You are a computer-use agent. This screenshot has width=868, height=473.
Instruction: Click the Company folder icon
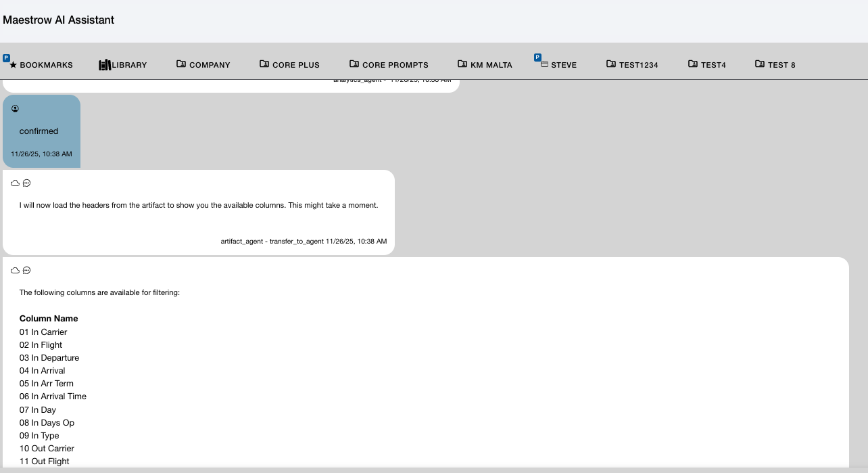tap(181, 64)
